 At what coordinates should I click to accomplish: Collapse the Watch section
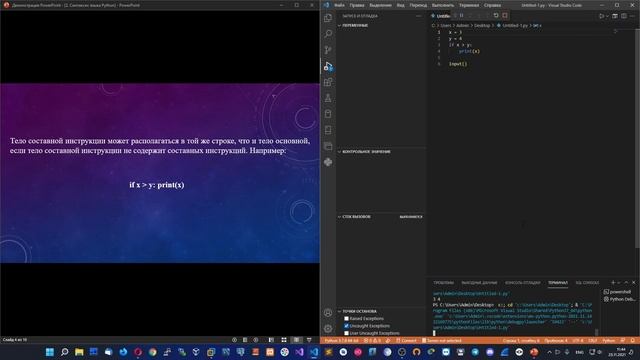pos(381,151)
